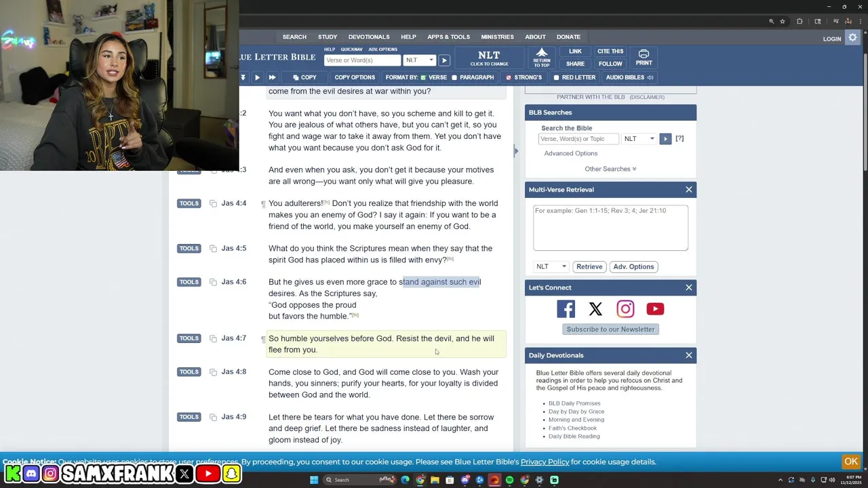
Task: Click the [?] help link in BLB Searches
Action: click(679, 138)
